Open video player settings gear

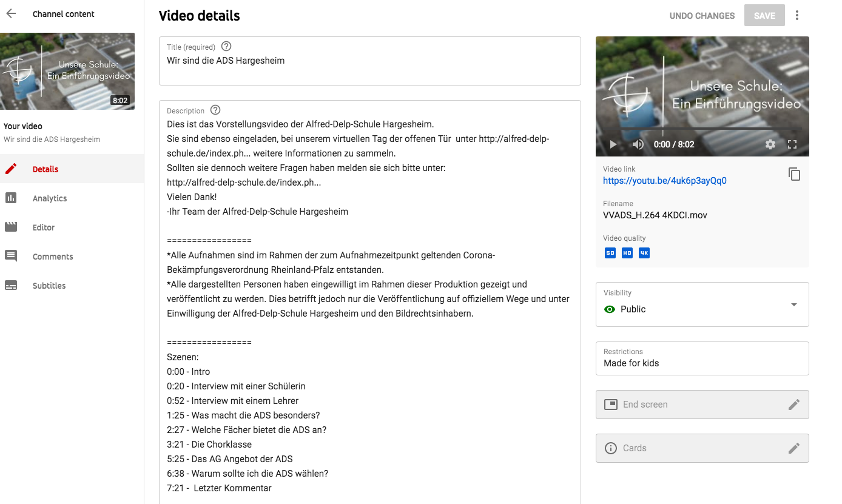770,144
